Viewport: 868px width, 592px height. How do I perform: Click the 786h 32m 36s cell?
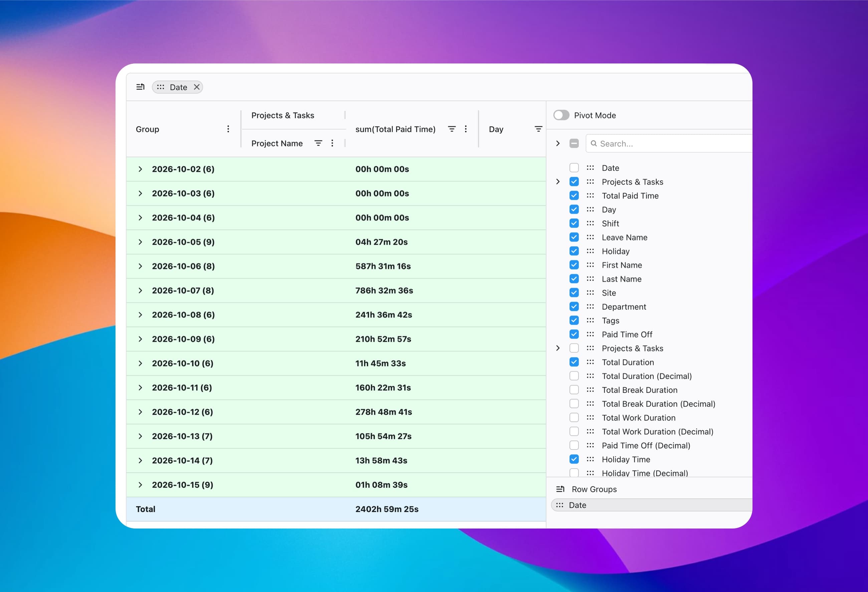[384, 290]
